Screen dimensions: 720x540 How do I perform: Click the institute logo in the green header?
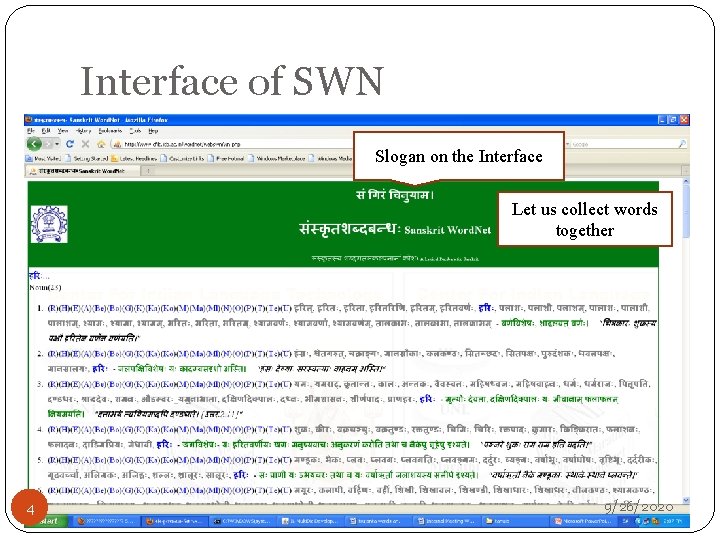tap(49, 224)
